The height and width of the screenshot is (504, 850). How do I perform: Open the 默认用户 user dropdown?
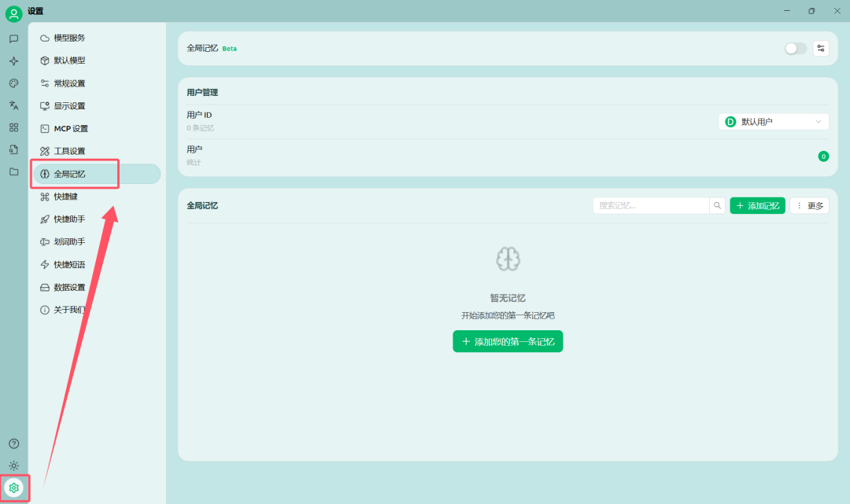click(774, 122)
